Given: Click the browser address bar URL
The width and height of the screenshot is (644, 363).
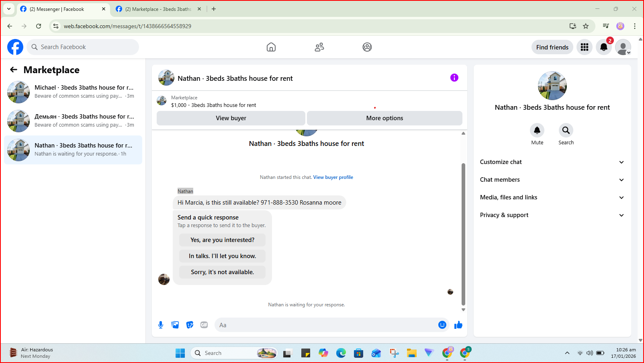Looking at the screenshot, I should click(x=127, y=26).
